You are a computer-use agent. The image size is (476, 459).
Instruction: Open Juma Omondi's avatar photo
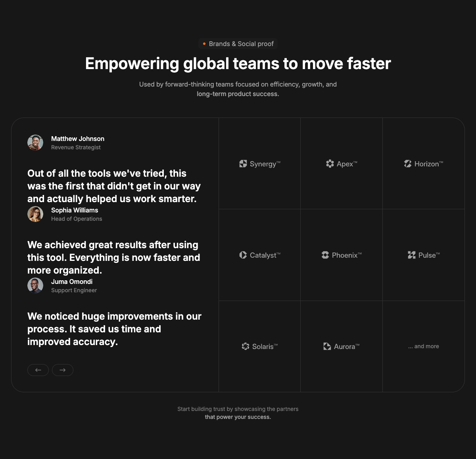point(35,285)
